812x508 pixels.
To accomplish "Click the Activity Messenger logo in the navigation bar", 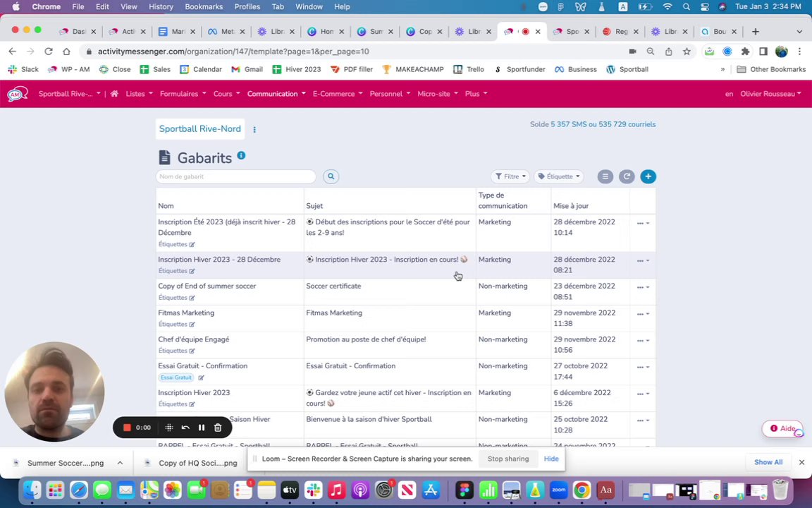I will 17,94.
